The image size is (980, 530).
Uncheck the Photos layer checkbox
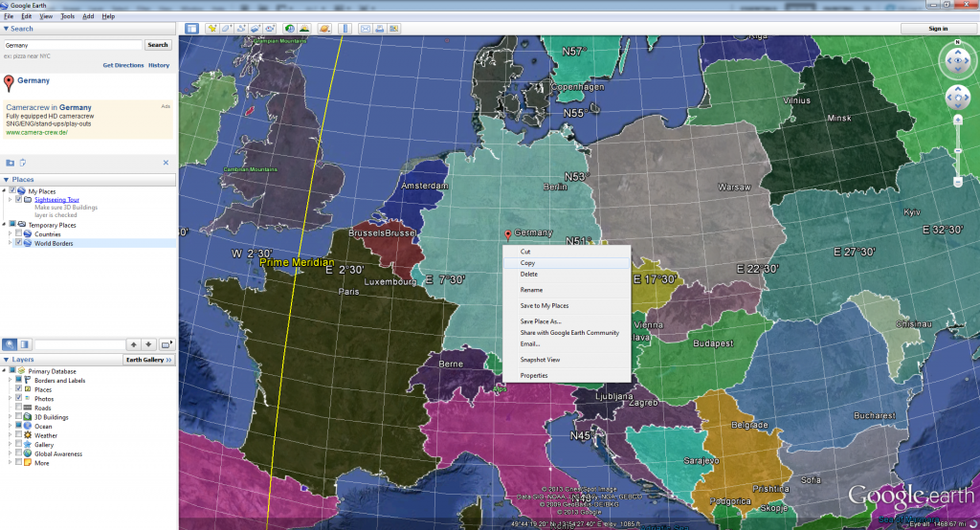pyautogui.click(x=19, y=398)
